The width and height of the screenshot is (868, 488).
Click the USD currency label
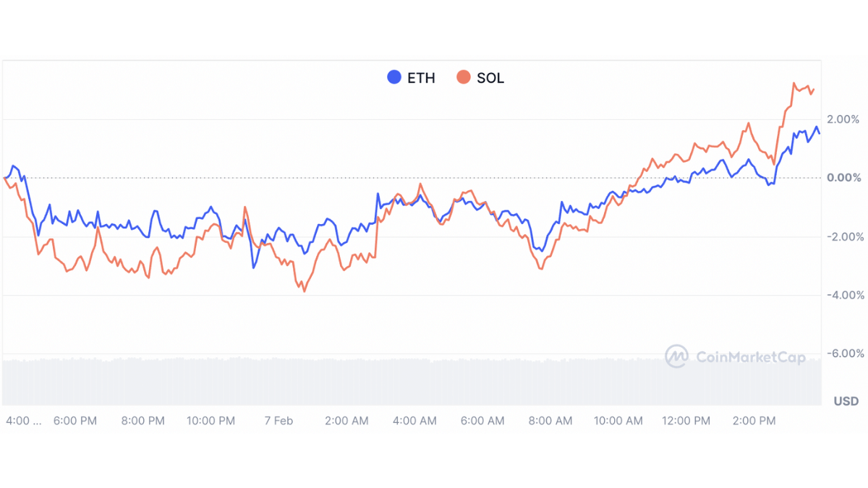[x=846, y=401]
